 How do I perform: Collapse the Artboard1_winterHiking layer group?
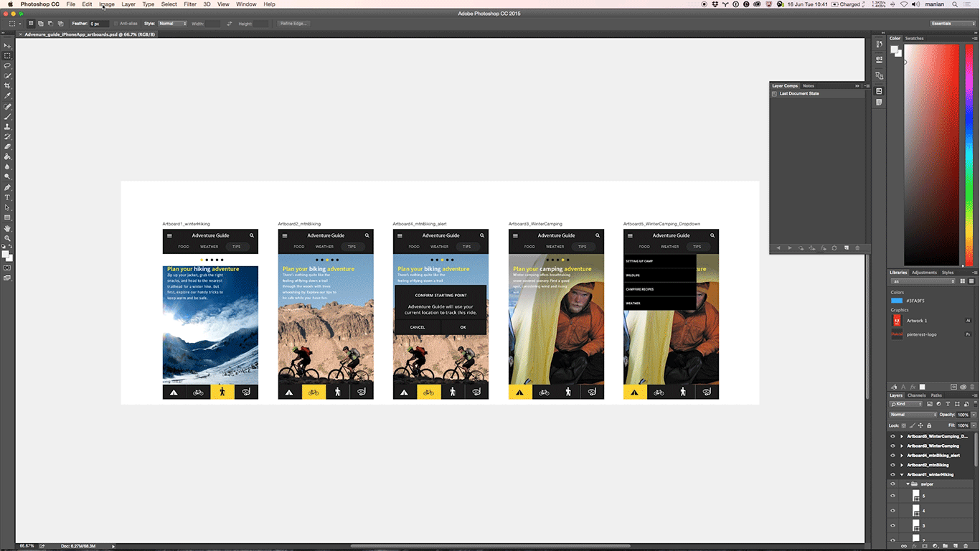[902, 474]
